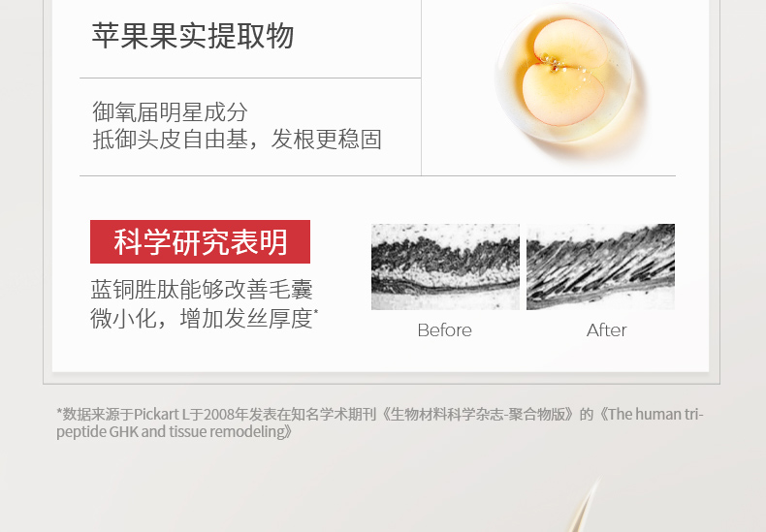
Task: Click the apple core seeds in droplet
Action: (x=553, y=63)
